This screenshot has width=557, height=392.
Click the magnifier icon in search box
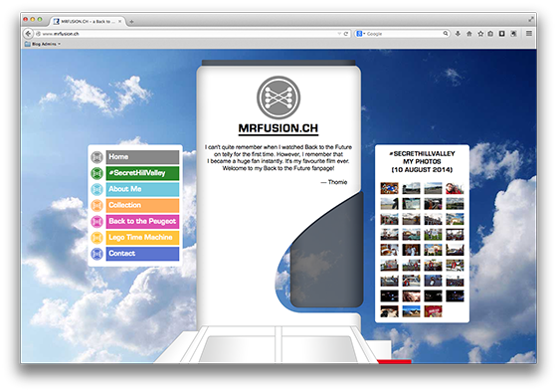tap(446, 34)
